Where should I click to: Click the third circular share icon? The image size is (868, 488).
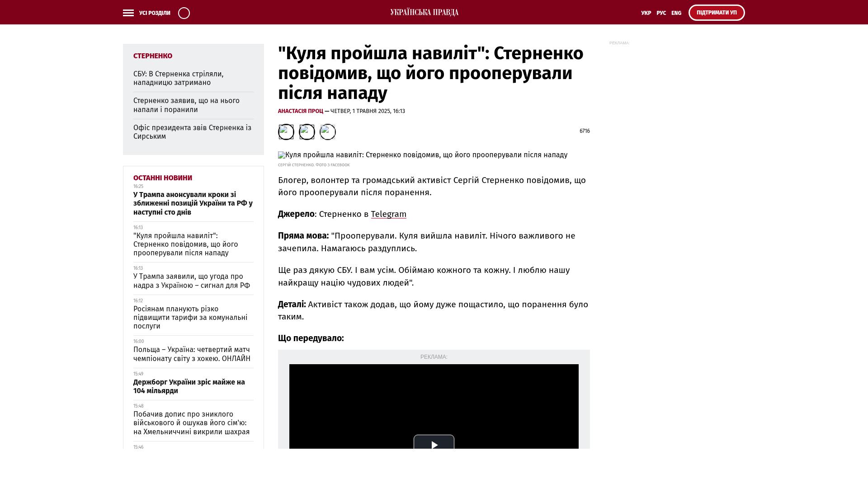coord(327,132)
